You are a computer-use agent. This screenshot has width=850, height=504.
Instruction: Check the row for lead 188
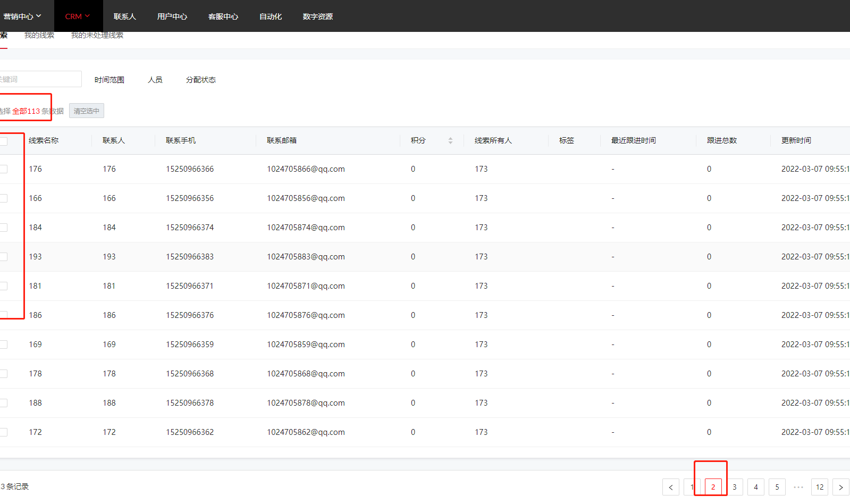coord(4,403)
